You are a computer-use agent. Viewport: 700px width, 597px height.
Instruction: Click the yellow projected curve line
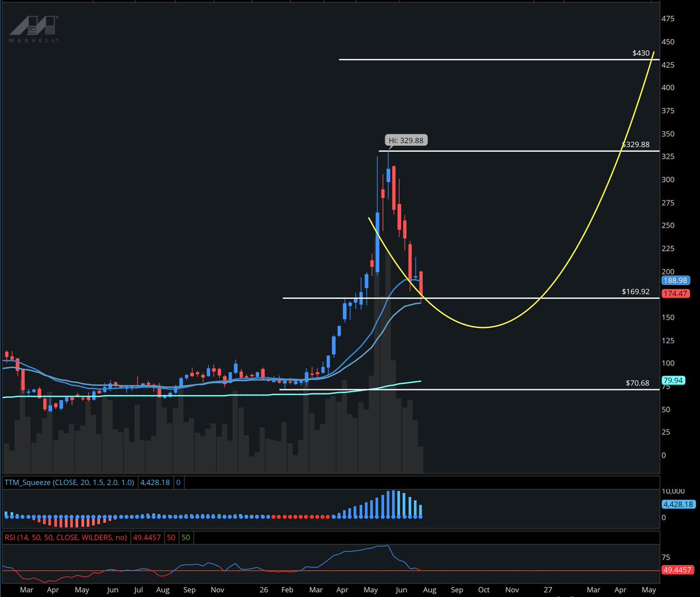484,327
